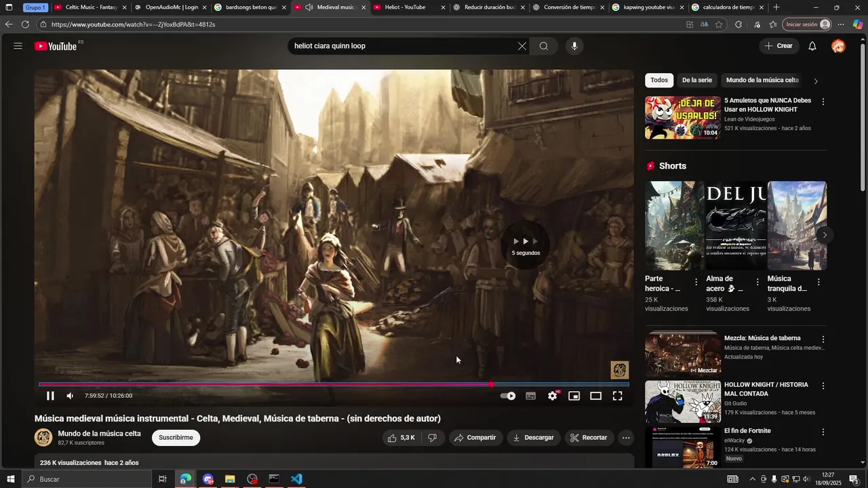The width and height of the screenshot is (868, 488).
Task: Click the Recortar clip button
Action: pyautogui.click(x=589, y=438)
